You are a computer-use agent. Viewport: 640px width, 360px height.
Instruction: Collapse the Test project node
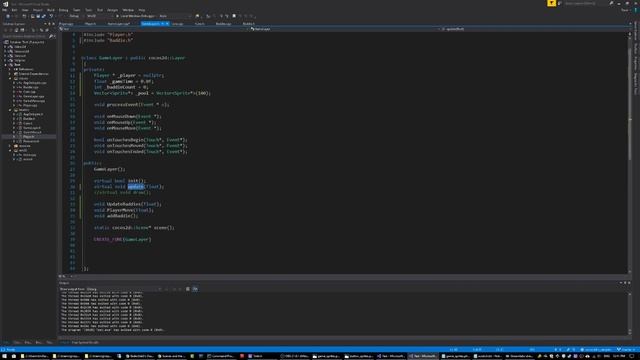point(5,64)
